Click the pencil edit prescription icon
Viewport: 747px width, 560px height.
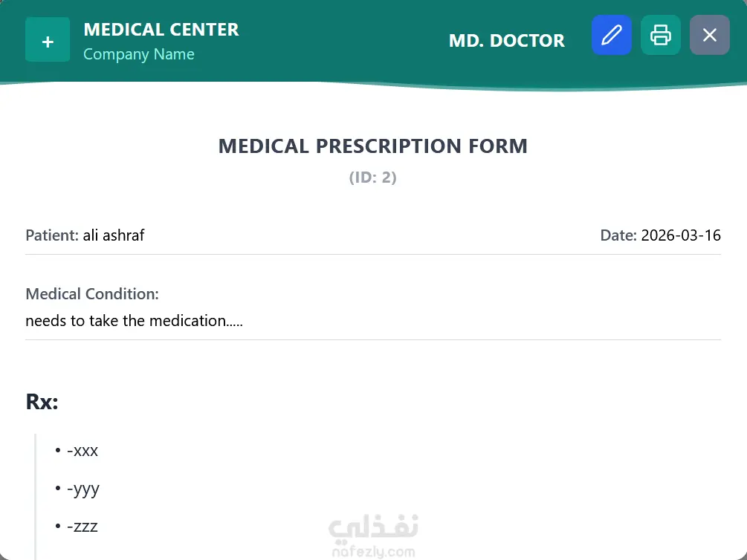coord(611,35)
